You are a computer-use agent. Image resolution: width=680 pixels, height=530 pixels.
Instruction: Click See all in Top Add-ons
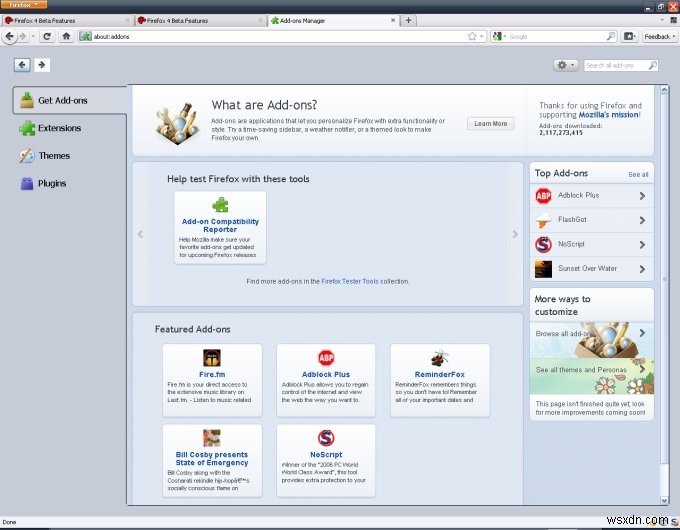(638, 174)
